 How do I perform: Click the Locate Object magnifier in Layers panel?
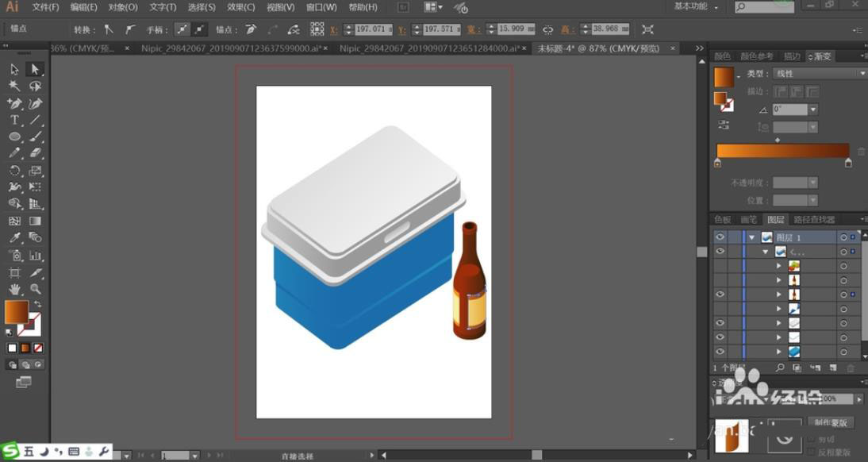click(779, 368)
